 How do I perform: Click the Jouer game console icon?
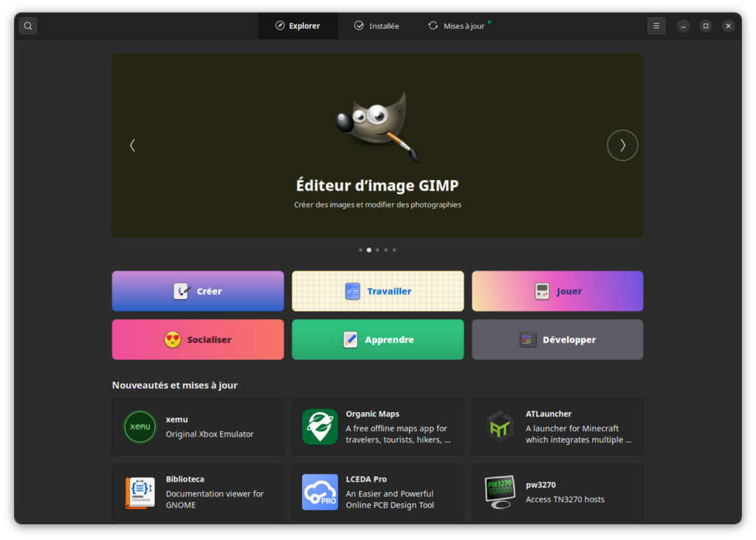(542, 291)
